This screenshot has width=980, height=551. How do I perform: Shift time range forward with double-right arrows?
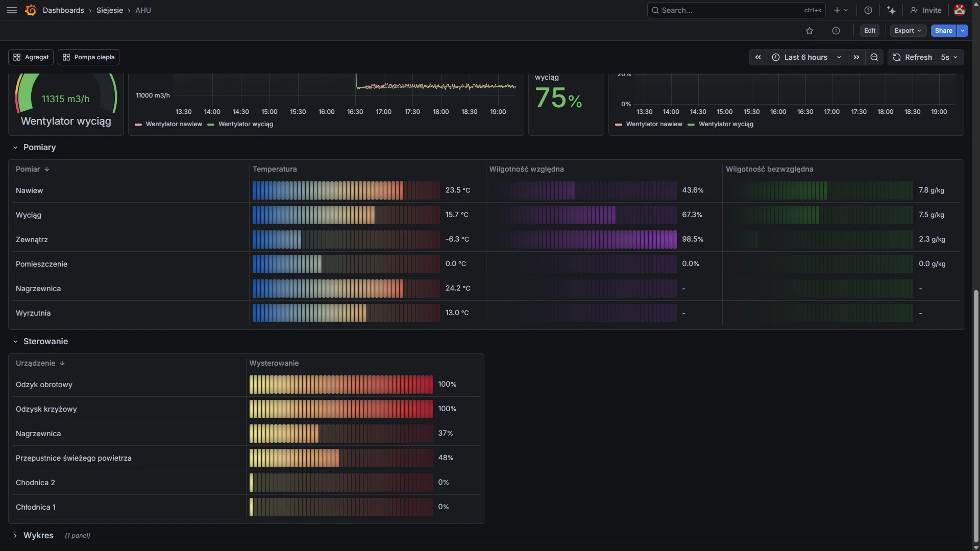pyautogui.click(x=856, y=57)
